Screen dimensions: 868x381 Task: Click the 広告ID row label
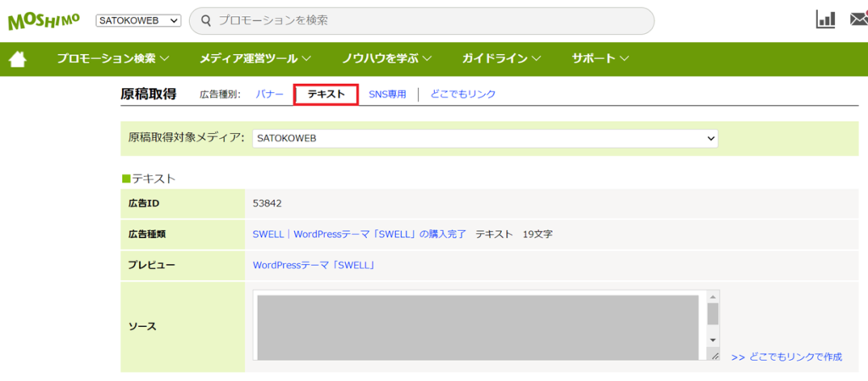point(143,203)
